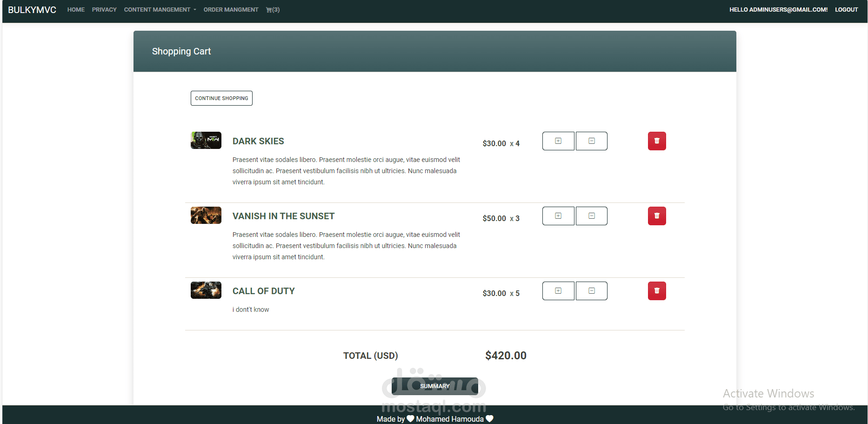Go to the Home page
This screenshot has height=424, width=868.
[x=76, y=10]
